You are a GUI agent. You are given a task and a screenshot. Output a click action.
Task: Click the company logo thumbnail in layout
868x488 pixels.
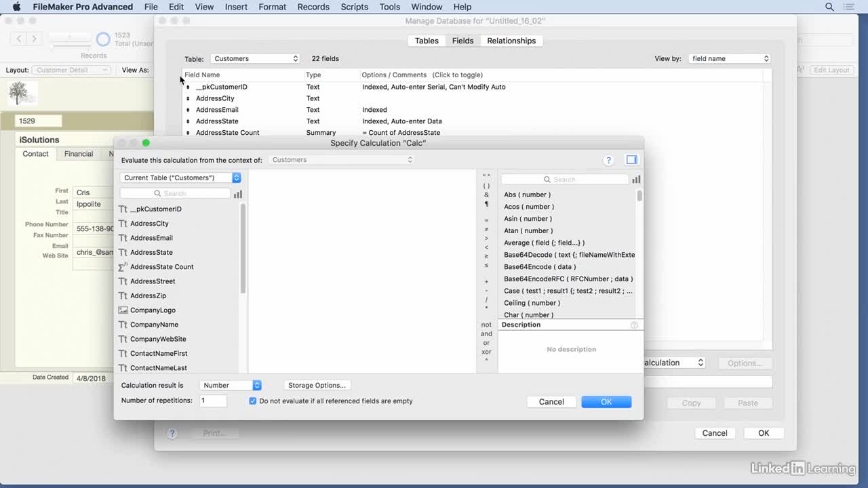[22, 94]
